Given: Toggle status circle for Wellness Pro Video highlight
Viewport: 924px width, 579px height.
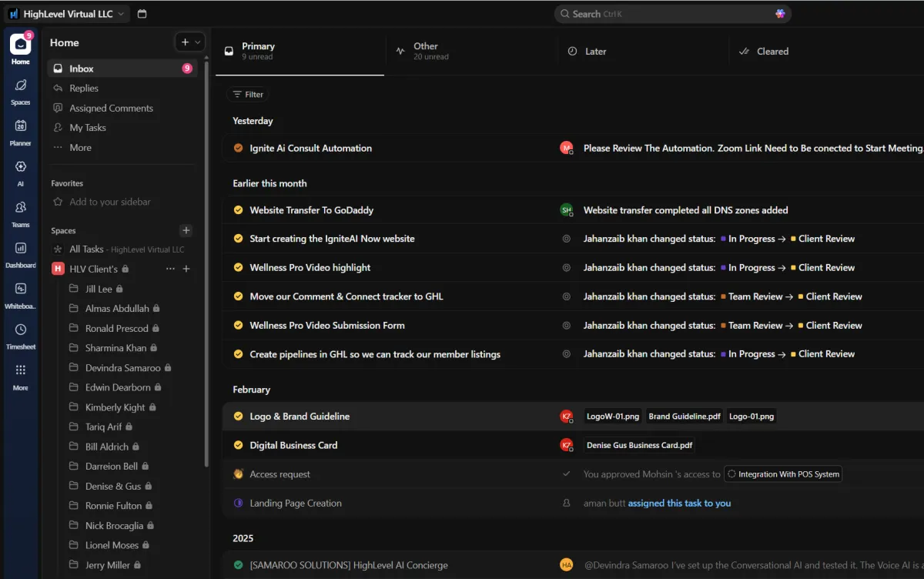Looking at the screenshot, I should tap(238, 268).
